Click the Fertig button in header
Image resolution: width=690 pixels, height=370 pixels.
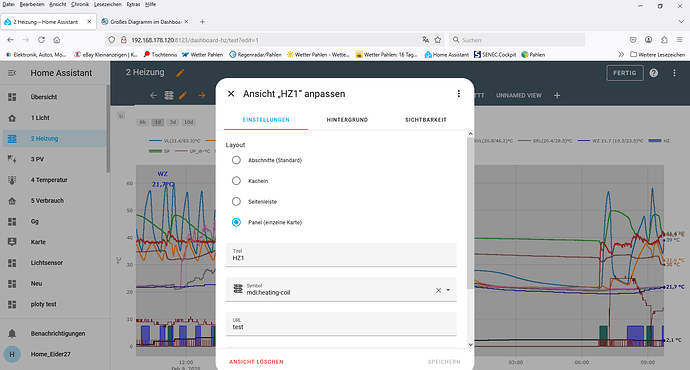tap(625, 73)
